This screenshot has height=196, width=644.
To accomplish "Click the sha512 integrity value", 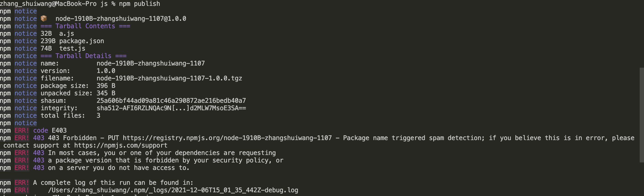I will [x=171, y=108].
